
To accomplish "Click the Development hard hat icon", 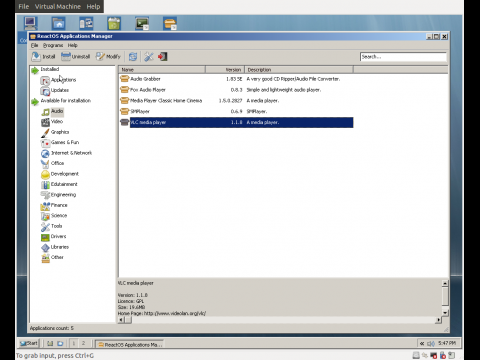I will pos(45,174).
